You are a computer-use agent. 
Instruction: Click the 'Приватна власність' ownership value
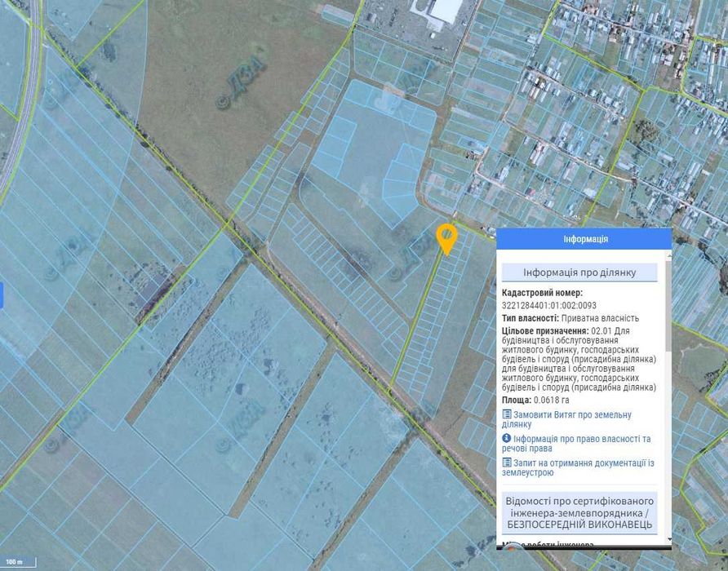click(600, 318)
